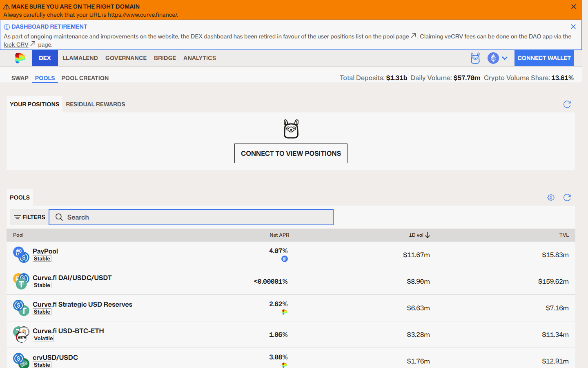The image size is (588, 368).
Task: Click PayPool's reward token icon under APR
Action: click(285, 259)
